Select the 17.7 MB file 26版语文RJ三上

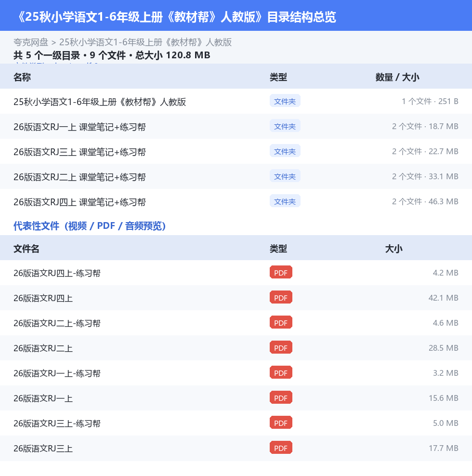point(236,448)
